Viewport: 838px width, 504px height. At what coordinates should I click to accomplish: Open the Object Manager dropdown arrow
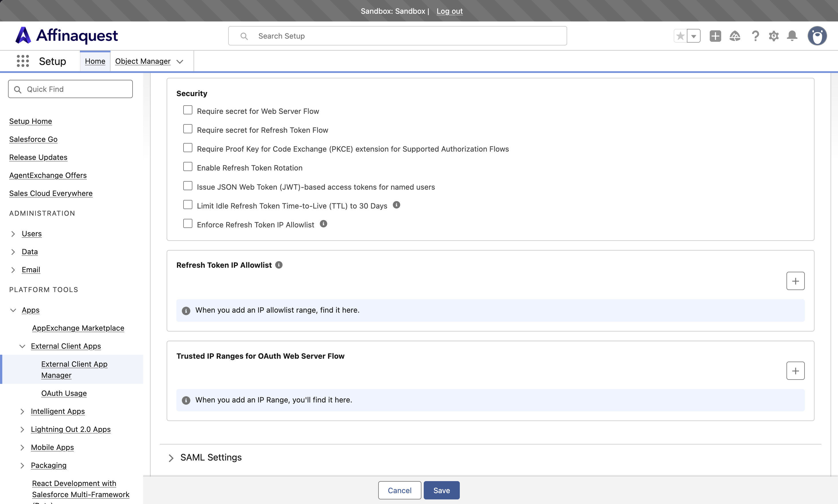tap(180, 61)
